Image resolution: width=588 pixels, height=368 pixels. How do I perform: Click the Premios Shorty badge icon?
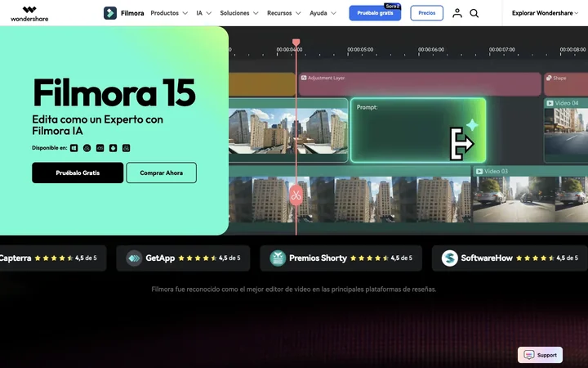[278, 258]
